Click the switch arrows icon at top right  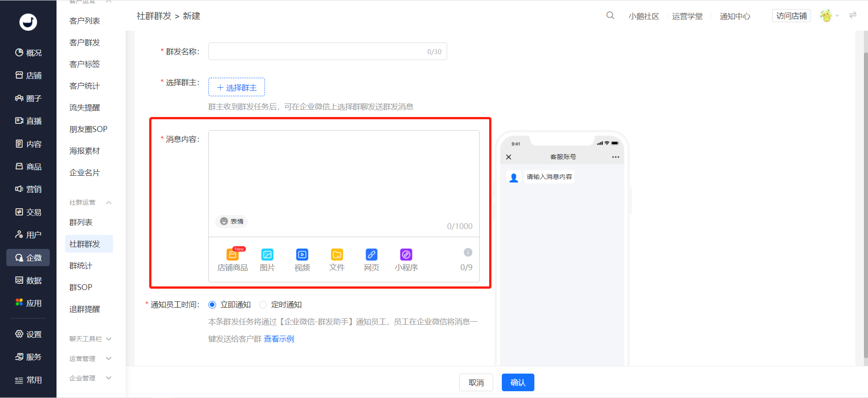[853, 15]
